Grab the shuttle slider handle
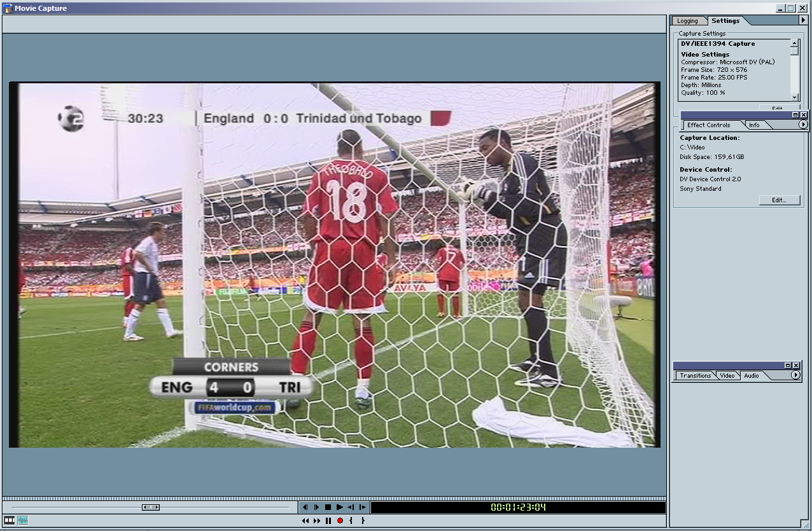 coord(151,507)
